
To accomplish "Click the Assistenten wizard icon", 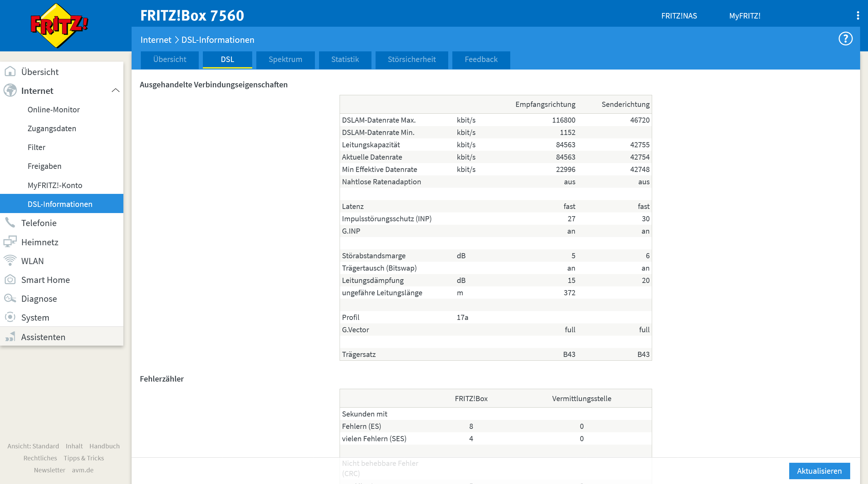I will pos(10,337).
